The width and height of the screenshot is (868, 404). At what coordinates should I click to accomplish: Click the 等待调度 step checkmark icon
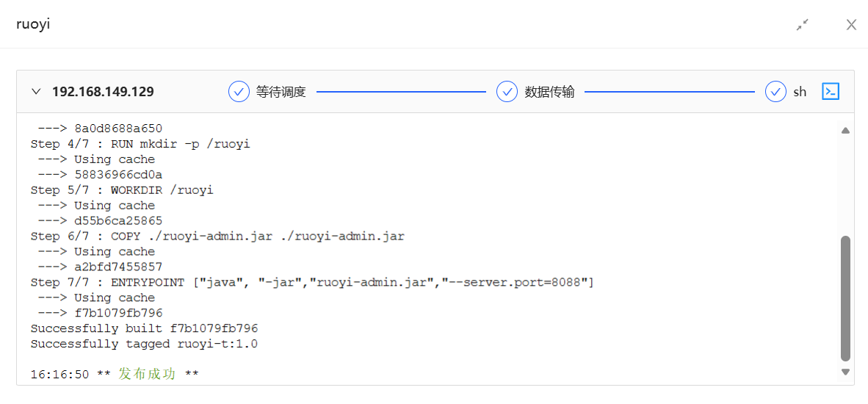239,92
